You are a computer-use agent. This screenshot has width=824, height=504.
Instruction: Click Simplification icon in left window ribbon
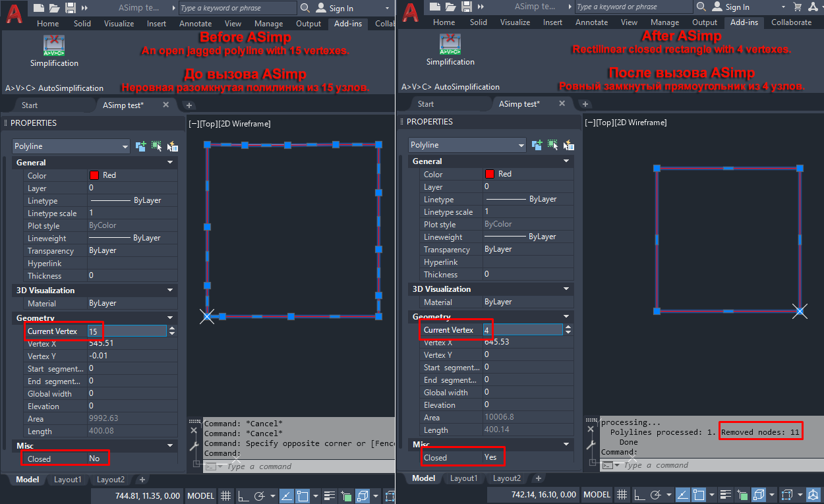click(x=54, y=45)
